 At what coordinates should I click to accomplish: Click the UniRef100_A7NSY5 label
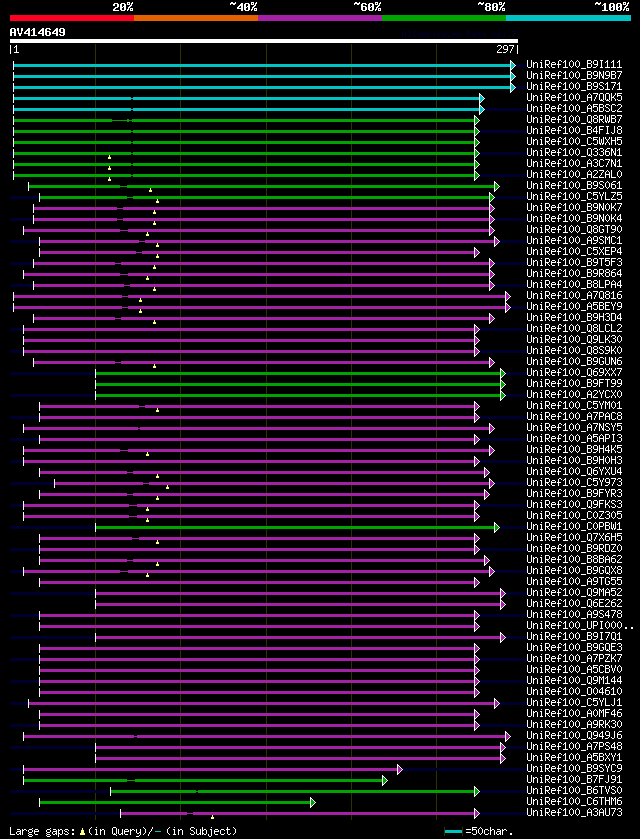coord(574,428)
